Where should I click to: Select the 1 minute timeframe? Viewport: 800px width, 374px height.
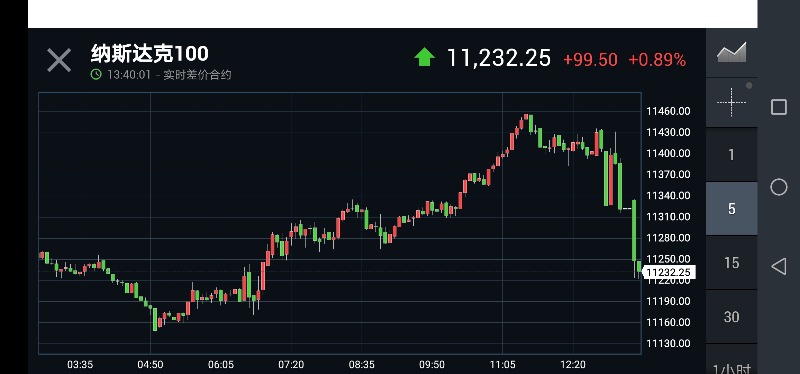[x=731, y=155]
